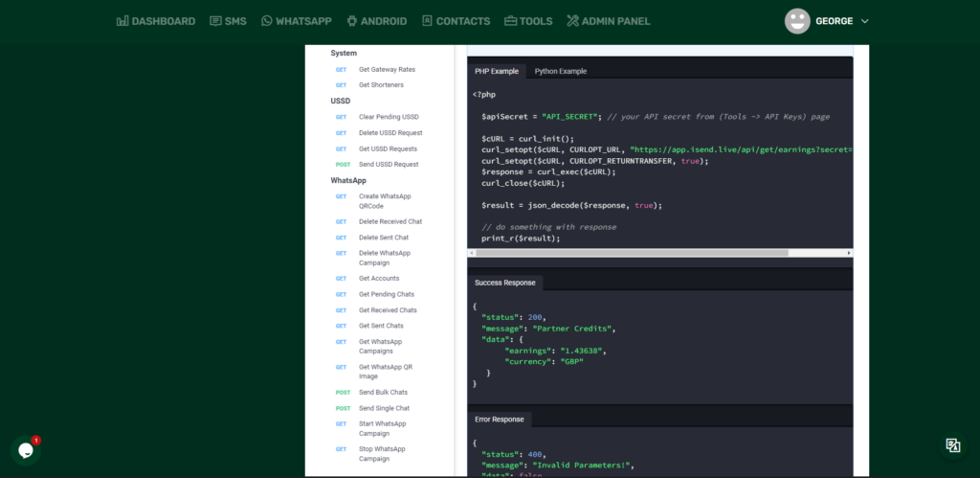Click the WhatsApp logo icon
This screenshot has height=478, width=980.
point(267,21)
